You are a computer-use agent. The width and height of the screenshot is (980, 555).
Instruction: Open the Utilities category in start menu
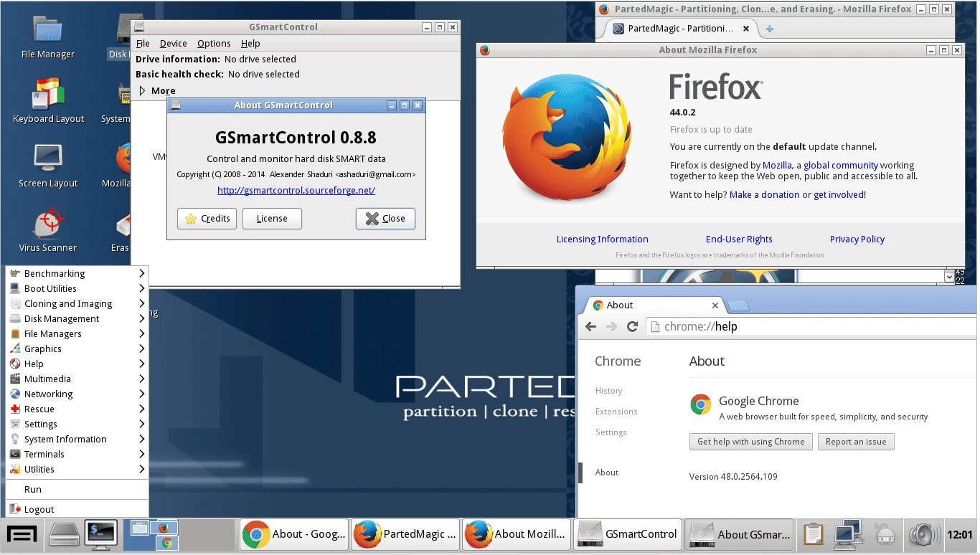tap(77, 469)
